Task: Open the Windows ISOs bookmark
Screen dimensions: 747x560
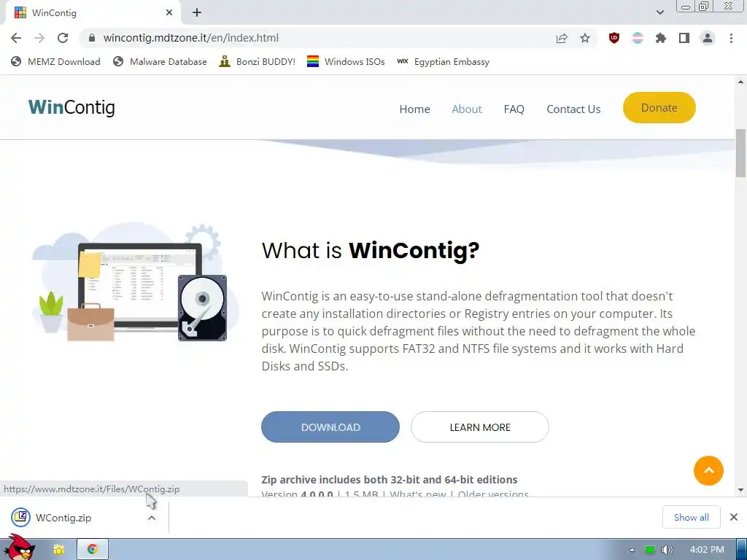Action: [346, 62]
